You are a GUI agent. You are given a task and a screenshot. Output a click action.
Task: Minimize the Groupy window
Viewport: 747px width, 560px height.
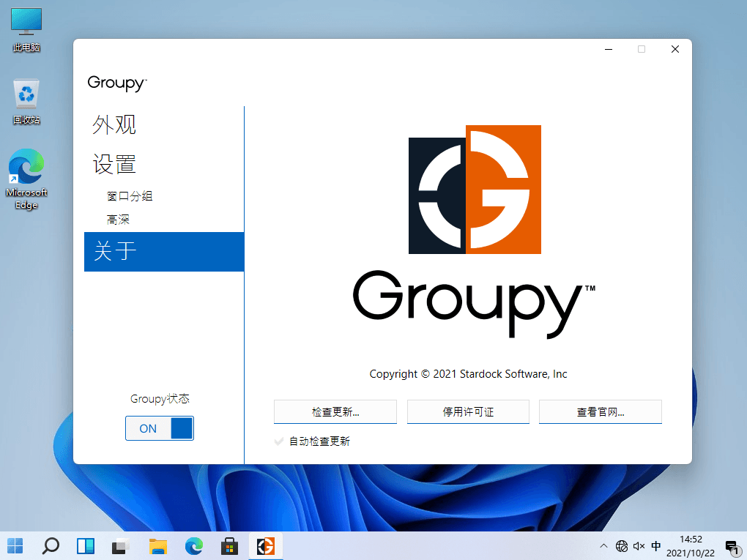click(x=609, y=49)
